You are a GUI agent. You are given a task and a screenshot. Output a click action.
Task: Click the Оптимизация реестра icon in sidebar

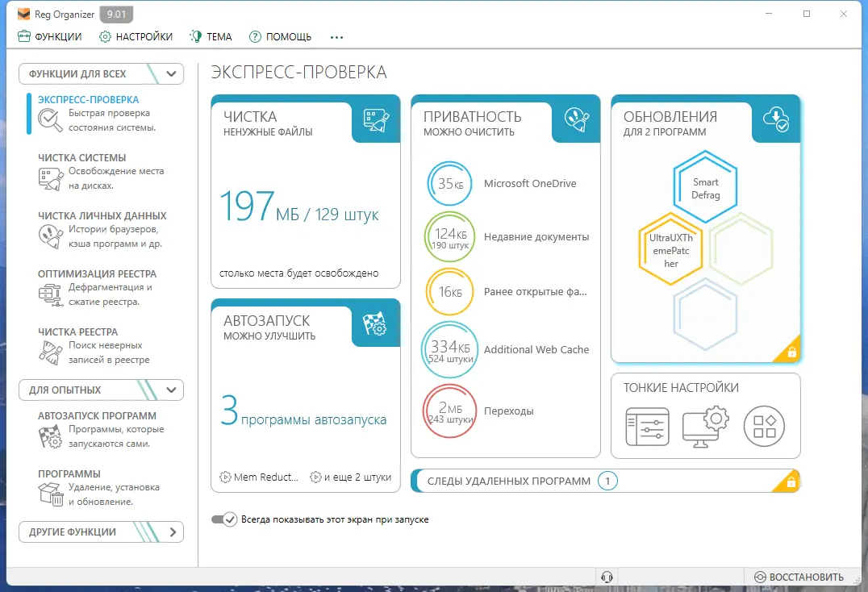click(50, 294)
